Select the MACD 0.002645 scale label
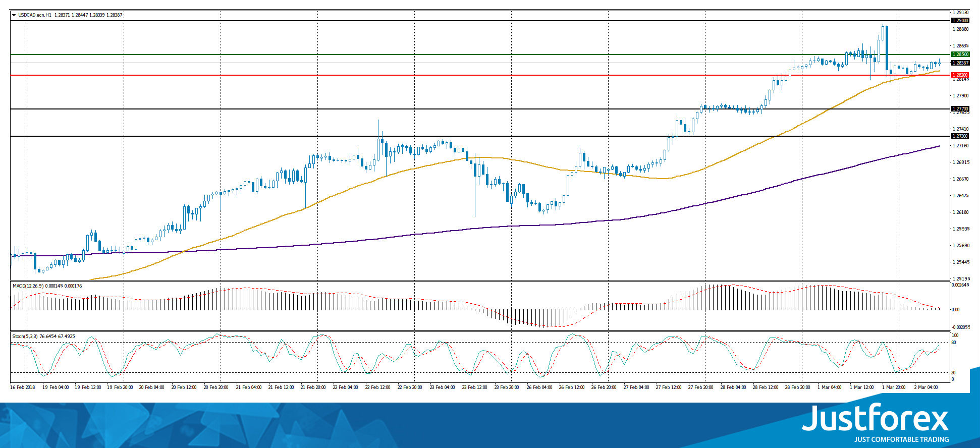 tap(960, 285)
